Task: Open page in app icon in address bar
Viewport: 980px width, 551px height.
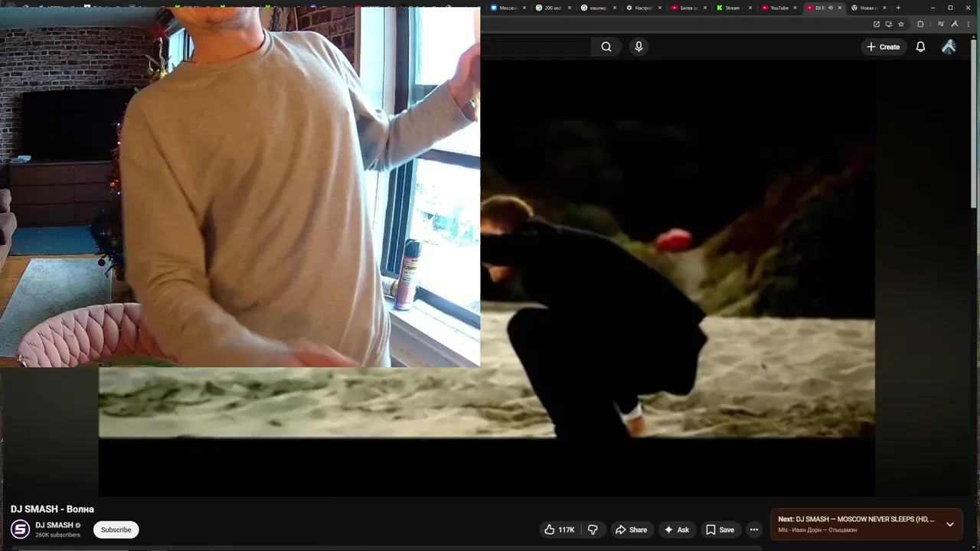Action: point(877,24)
